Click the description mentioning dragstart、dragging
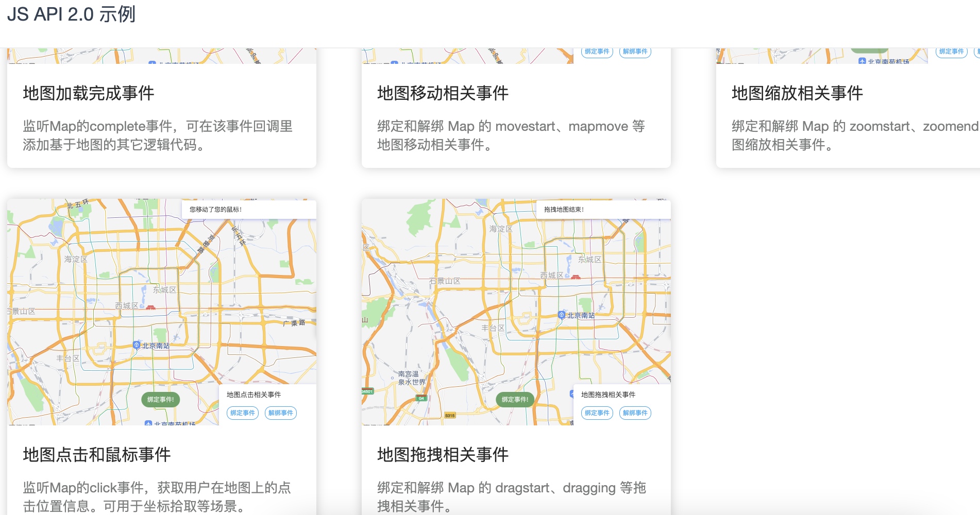The height and width of the screenshot is (515, 980). point(512,497)
